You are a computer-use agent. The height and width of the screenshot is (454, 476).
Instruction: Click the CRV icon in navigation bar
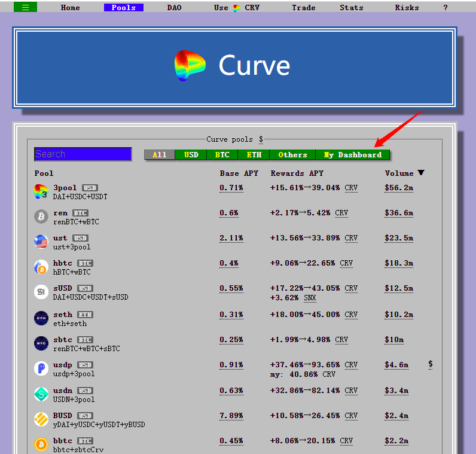click(237, 8)
